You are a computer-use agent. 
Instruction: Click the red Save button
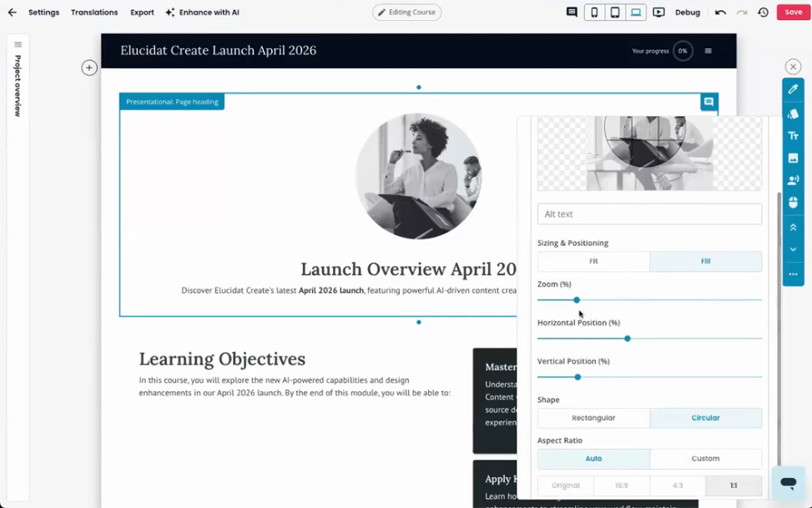pos(793,13)
